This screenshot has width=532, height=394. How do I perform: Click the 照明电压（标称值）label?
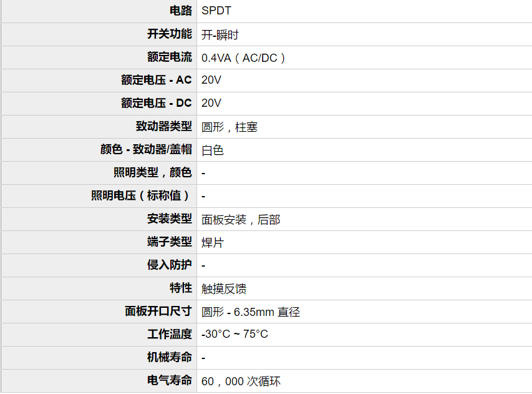pos(142,195)
